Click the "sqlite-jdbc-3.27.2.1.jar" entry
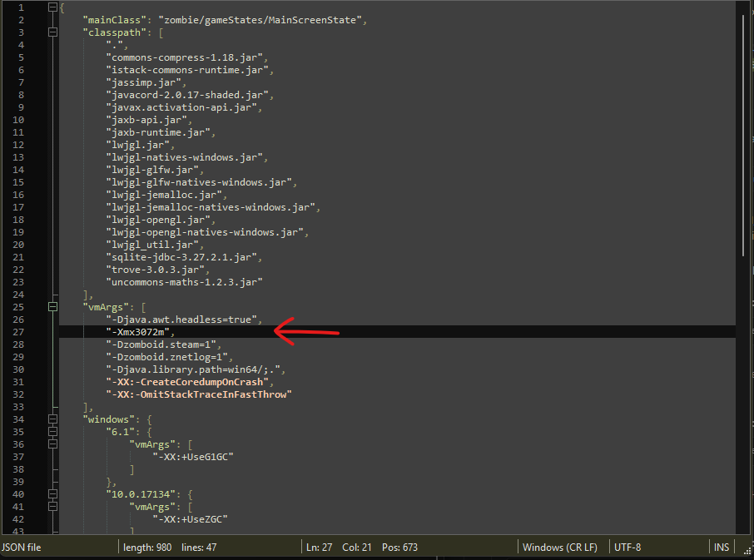 click(181, 258)
